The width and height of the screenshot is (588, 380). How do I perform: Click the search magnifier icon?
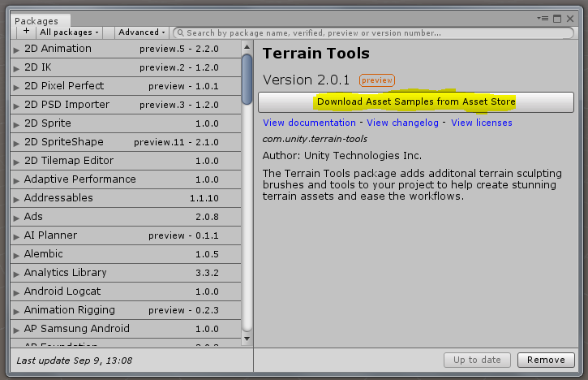(180, 32)
